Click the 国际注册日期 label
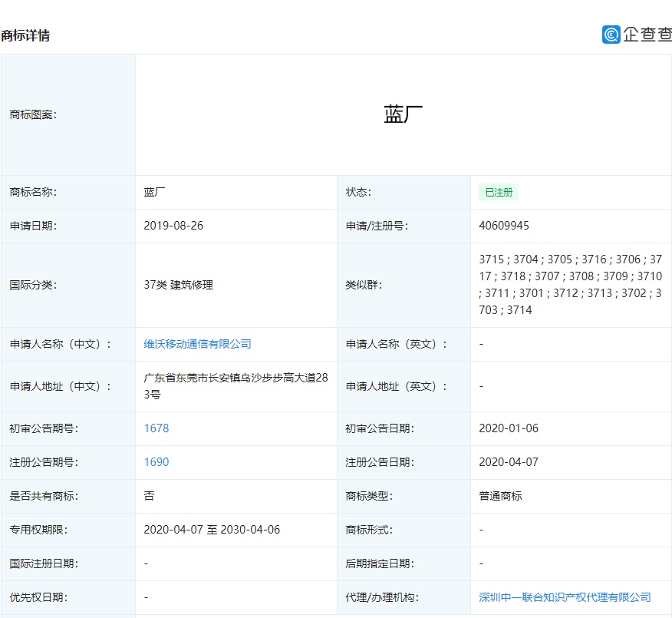Screen dimensions: 672x618 pyautogui.click(x=44, y=563)
